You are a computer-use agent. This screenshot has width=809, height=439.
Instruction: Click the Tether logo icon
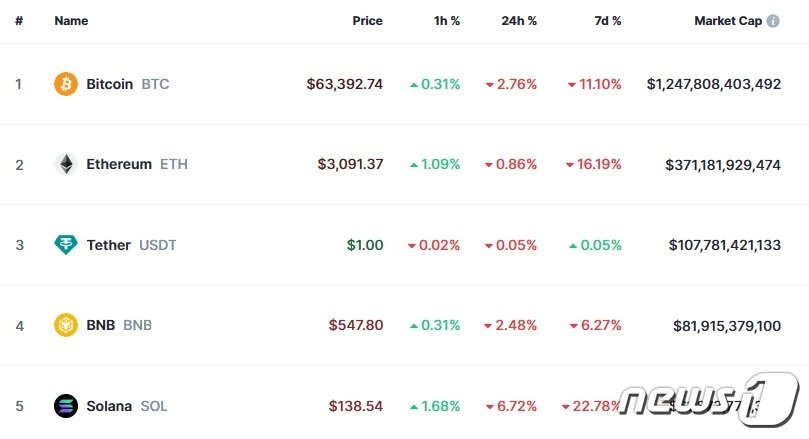point(66,245)
